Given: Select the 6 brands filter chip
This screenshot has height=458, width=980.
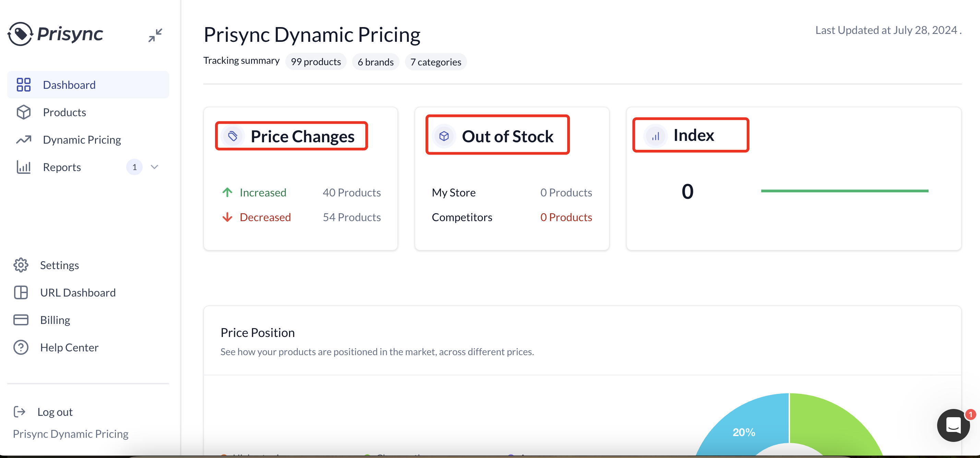Looking at the screenshot, I should pyautogui.click(x=375, y=62).
